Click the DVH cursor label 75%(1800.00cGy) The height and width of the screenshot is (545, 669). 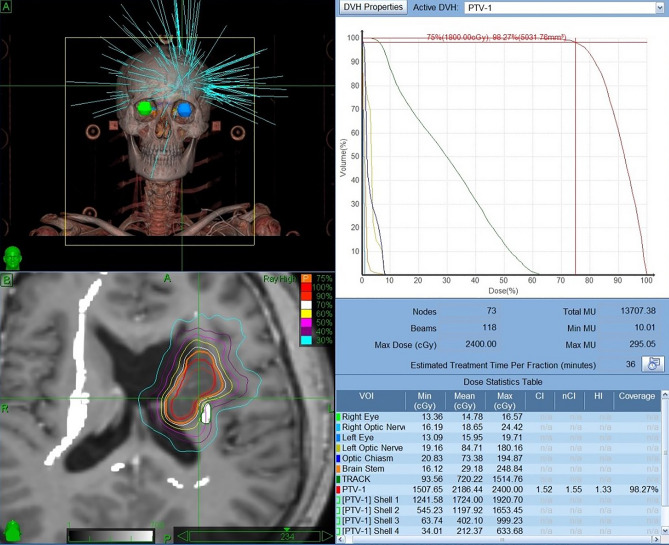pyautogui.click(x=457, y=38)
